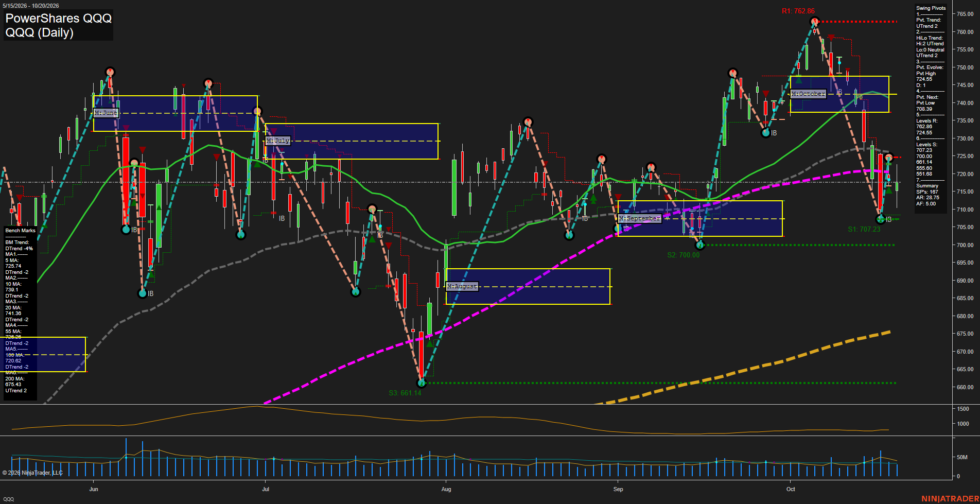Click the 2026 NinjaTrader, LLC copyright text
Screen dimensions: 980x504
point(32,473)
